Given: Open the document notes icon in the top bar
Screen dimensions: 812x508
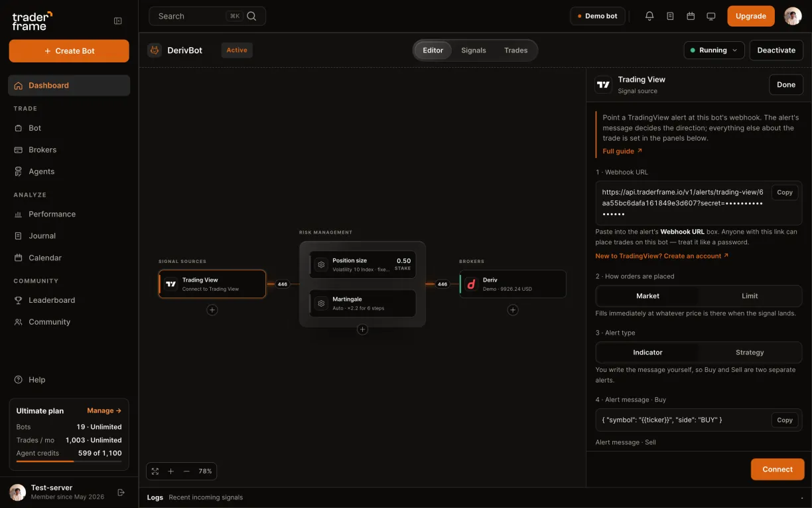Looking at the screenshot, I should tap(670, 16).
